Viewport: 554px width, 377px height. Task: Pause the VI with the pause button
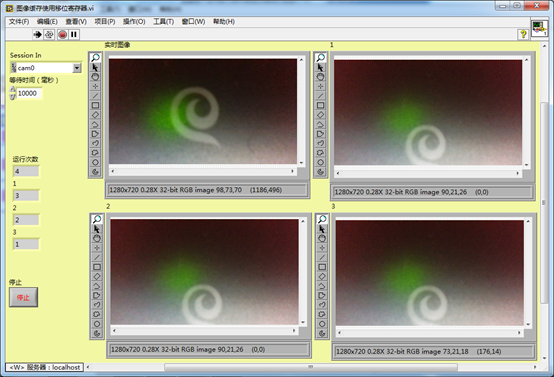[x=73, y=34]
